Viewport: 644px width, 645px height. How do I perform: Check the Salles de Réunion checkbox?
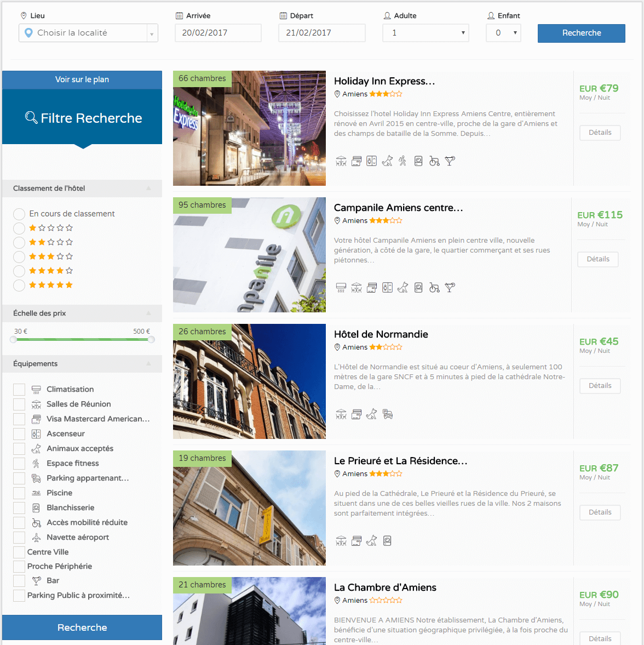pos(19,404)
